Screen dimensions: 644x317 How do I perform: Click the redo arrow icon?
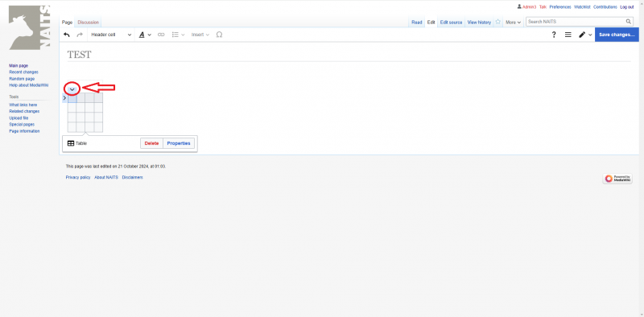pyautogui.click(x=80, y=35)
